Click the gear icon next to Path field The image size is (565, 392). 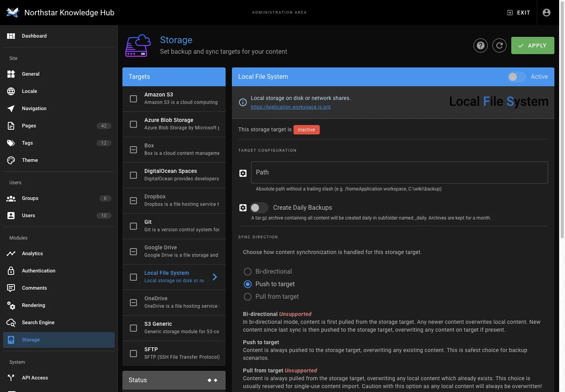243,173
